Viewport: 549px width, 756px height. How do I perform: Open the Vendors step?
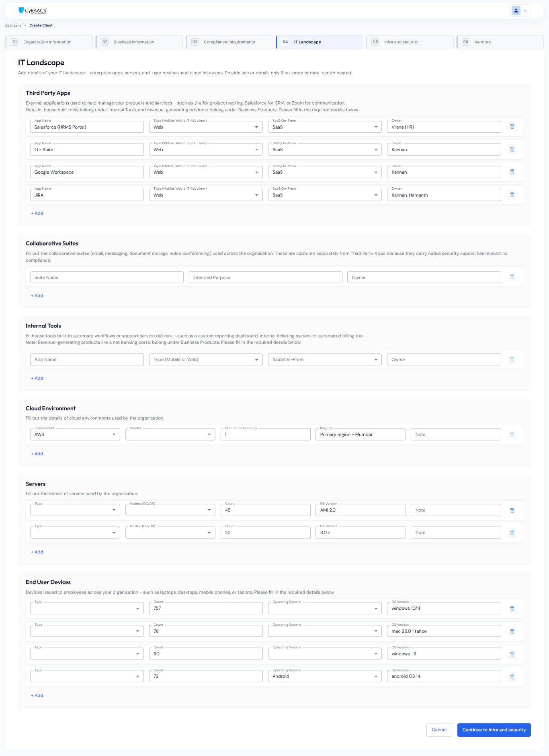point(500,42)
